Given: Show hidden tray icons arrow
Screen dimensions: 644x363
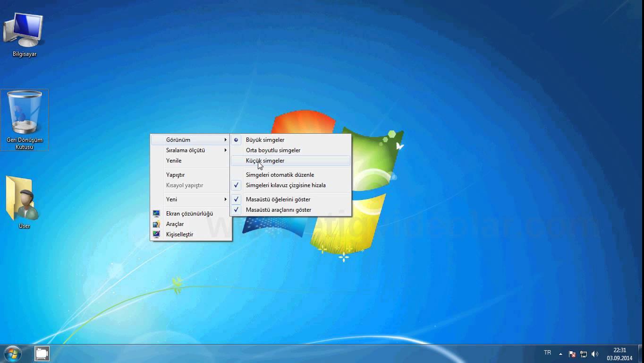Looking at the screenshot, I should pos(560,354).
